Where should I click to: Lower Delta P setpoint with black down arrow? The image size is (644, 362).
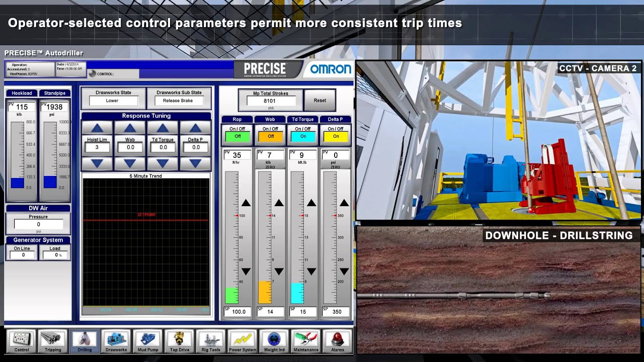coord(344,271)
